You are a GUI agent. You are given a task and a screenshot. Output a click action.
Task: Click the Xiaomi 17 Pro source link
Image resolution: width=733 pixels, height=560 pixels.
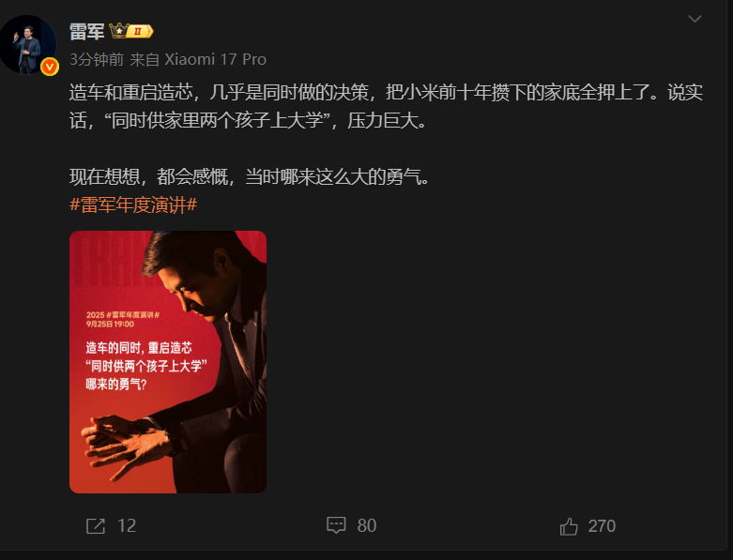[216, 59]
